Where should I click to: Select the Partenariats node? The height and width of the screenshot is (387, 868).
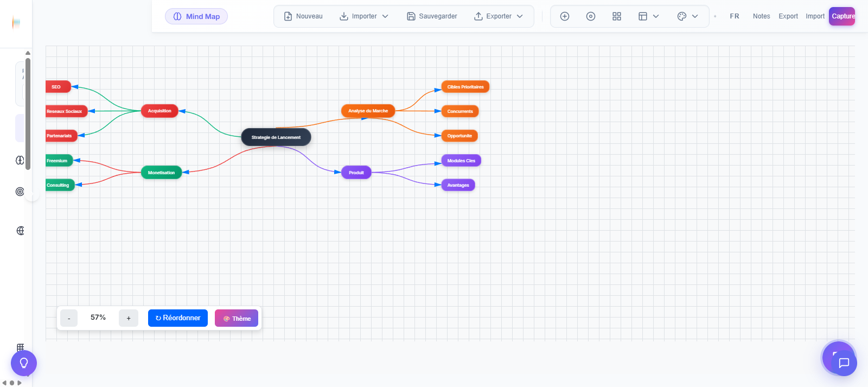click(x=61, y=136)
